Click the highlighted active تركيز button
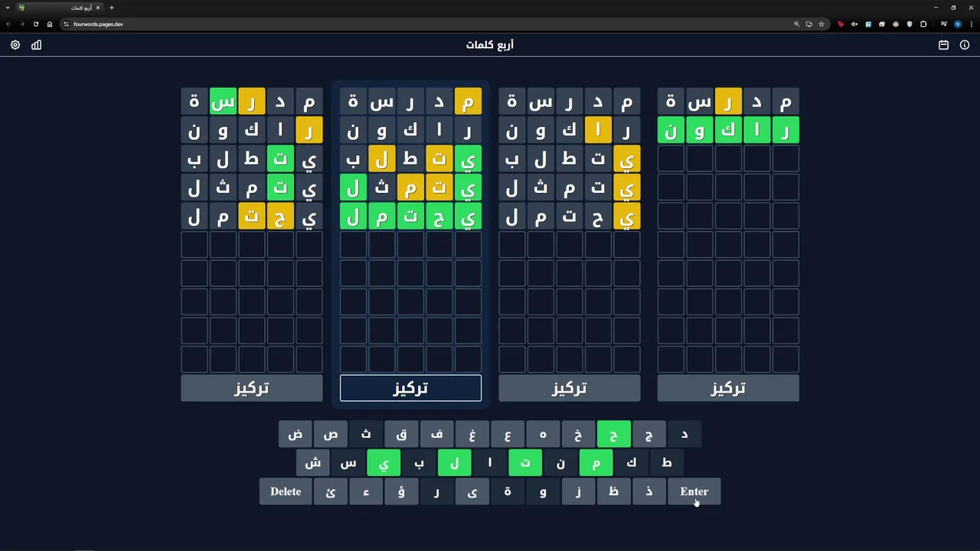Viewport: 980px width, 551px height. [x=410, y=388]
